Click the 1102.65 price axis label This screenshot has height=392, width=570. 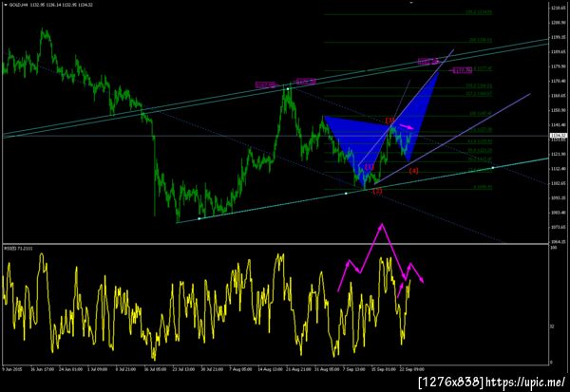click(558, 183)
